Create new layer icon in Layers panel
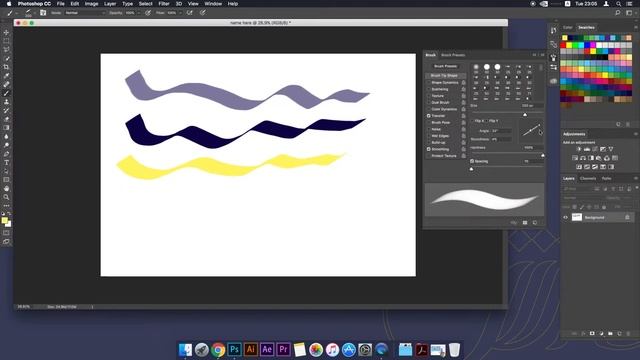 click(619, 333)
